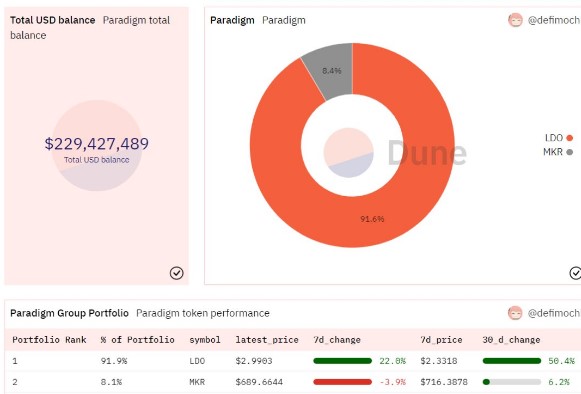Viewport: 581px width, 394px height.
Task: Click the 6.2% 30d change bar
Action: tap(512, 382)
